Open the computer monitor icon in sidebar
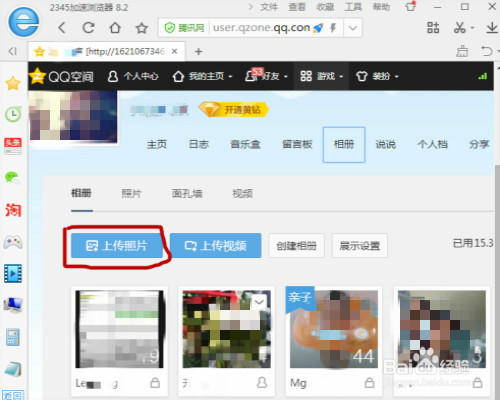 [x=13, y=305]
